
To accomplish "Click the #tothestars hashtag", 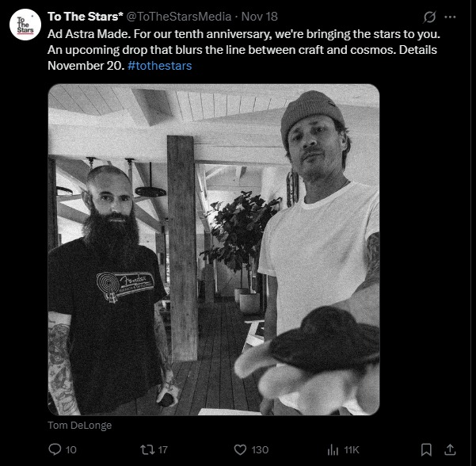I will click(159, 65).
